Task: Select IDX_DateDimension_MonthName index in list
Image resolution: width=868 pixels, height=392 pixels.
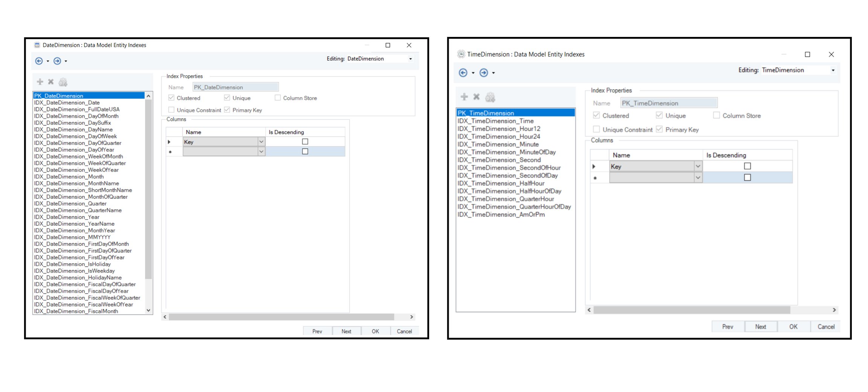Action: pos(76,183)
